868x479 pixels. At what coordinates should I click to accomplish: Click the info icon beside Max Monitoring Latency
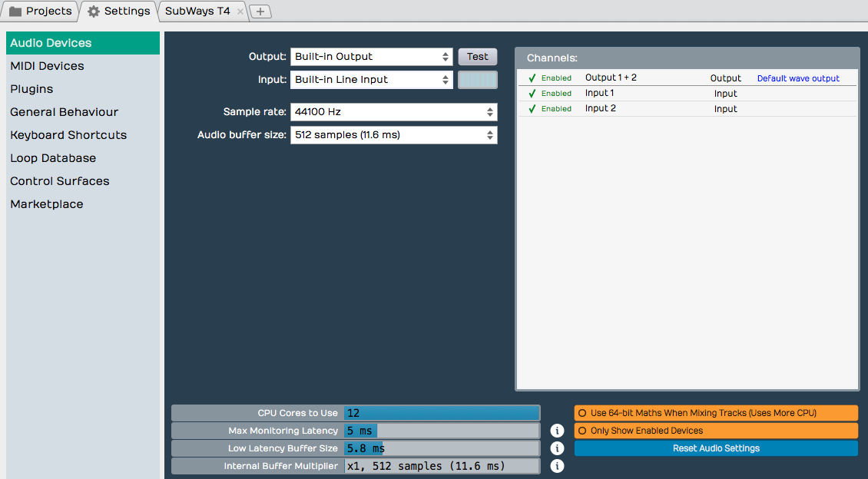point(557,431)
